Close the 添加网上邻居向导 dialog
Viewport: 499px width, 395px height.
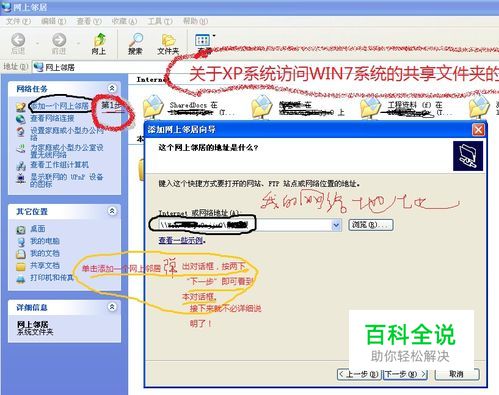(x=478, y=130)
